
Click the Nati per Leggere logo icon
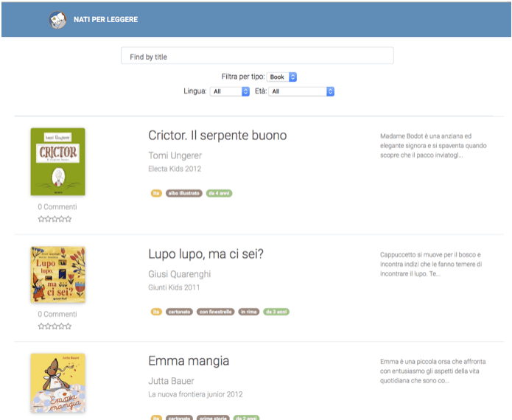click(57, 20)
